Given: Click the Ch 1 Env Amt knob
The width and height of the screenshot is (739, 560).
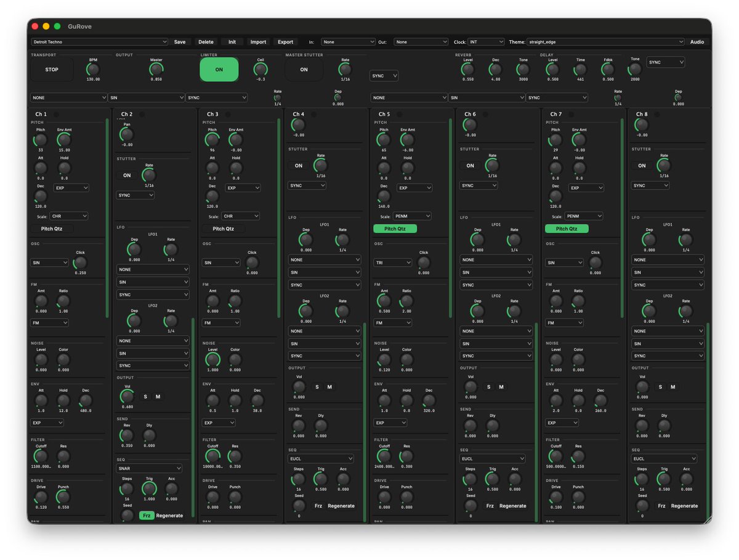Looking at the screenshot, I should click(64, 140).
